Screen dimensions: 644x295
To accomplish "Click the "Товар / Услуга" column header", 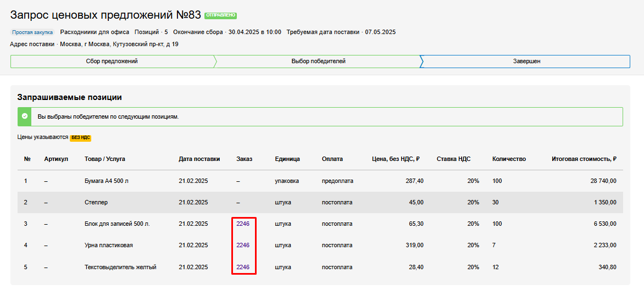I will pos(104,159).
